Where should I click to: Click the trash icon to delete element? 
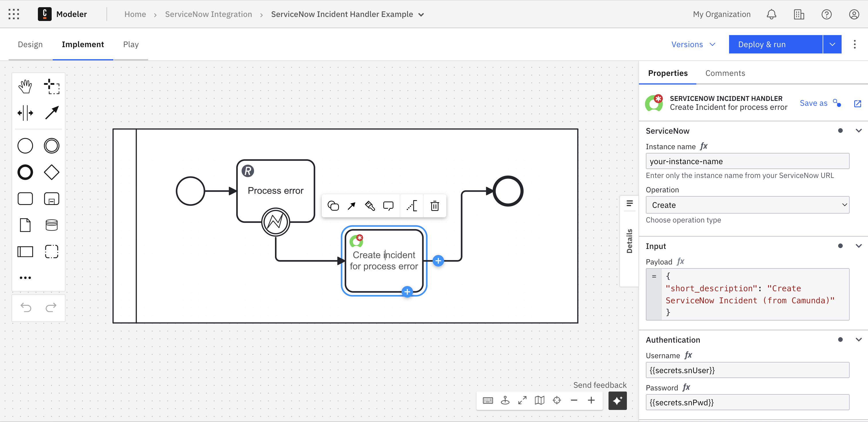click(435, 206)
